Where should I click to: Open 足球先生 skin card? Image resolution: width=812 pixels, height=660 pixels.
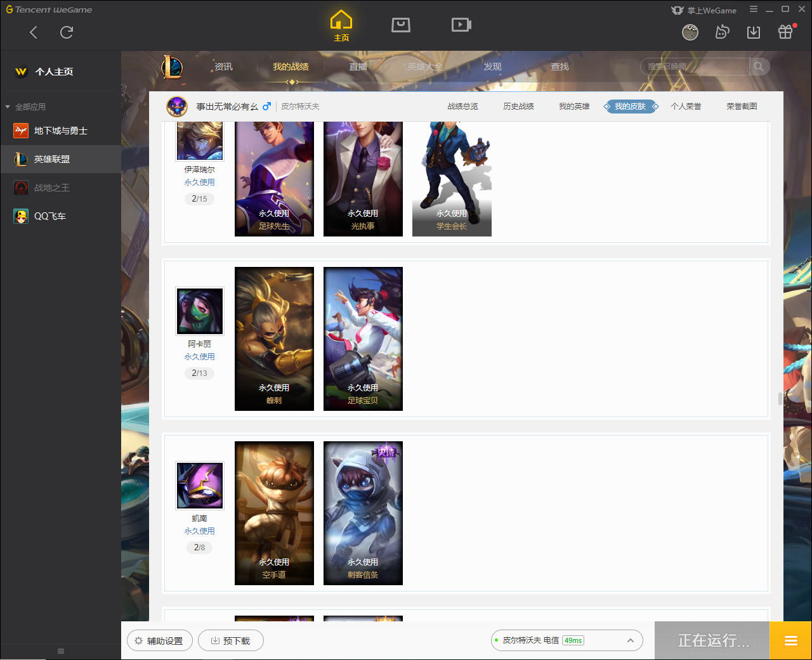[x=274, y=179]
